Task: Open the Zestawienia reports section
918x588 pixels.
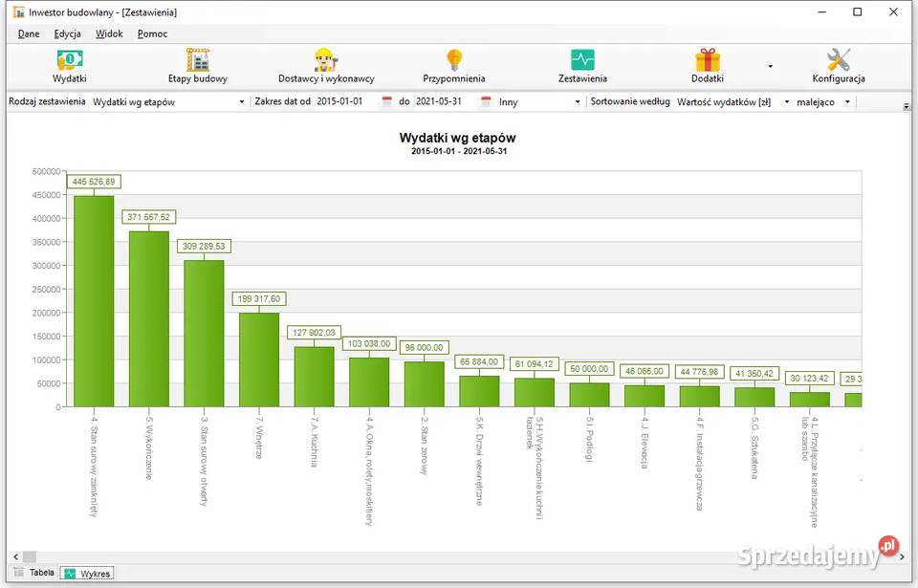Action: click(582, 66)
